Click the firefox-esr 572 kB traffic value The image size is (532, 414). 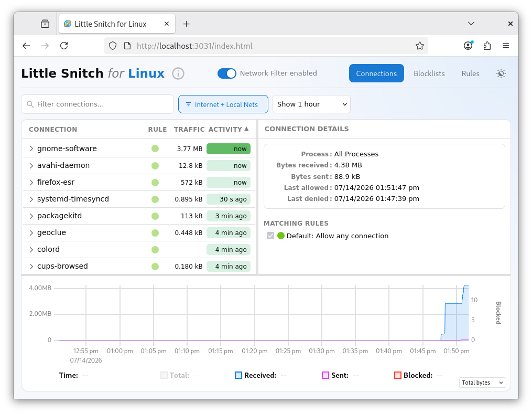[191, 183]
